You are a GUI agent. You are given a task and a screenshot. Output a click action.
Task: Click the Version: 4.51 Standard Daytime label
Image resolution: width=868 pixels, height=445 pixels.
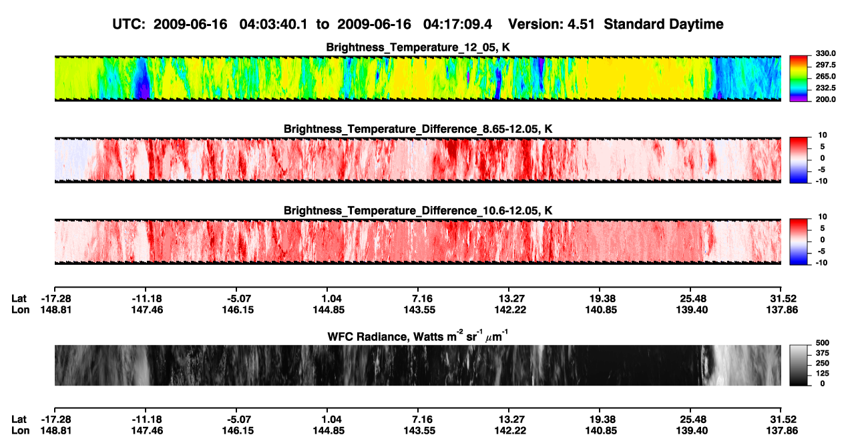point(616,24)
